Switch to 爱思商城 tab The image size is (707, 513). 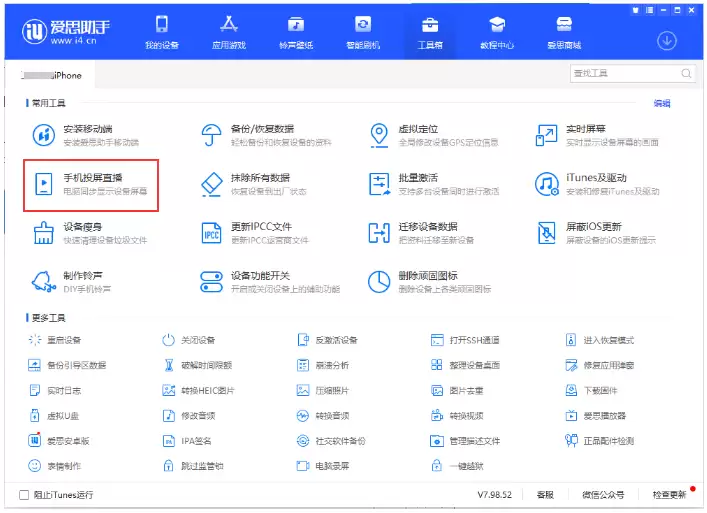click(564, 32)
